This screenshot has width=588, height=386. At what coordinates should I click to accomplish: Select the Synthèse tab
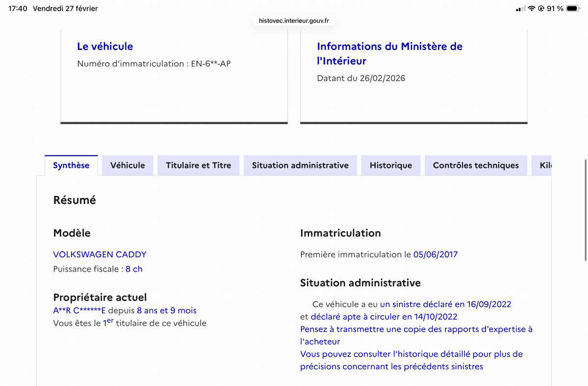[x=71, y=166]
